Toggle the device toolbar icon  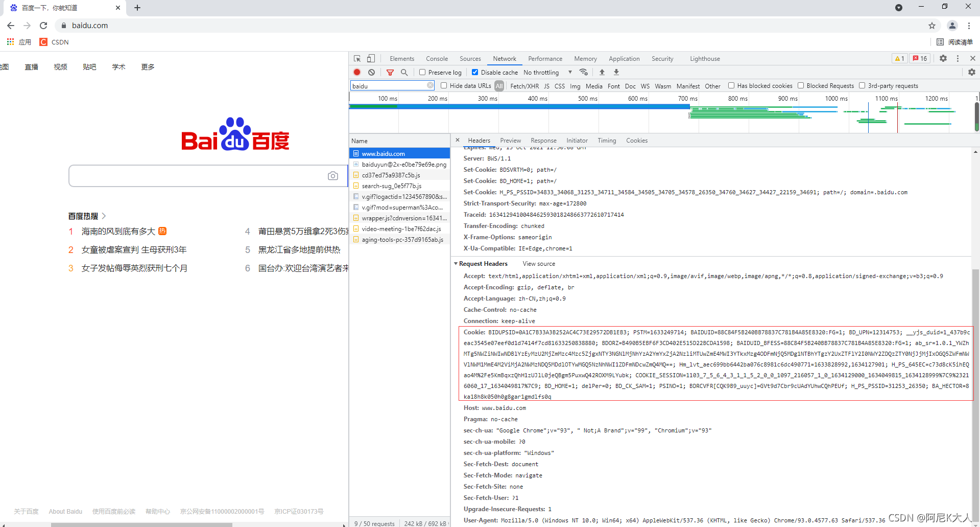[x=371, y=59]
